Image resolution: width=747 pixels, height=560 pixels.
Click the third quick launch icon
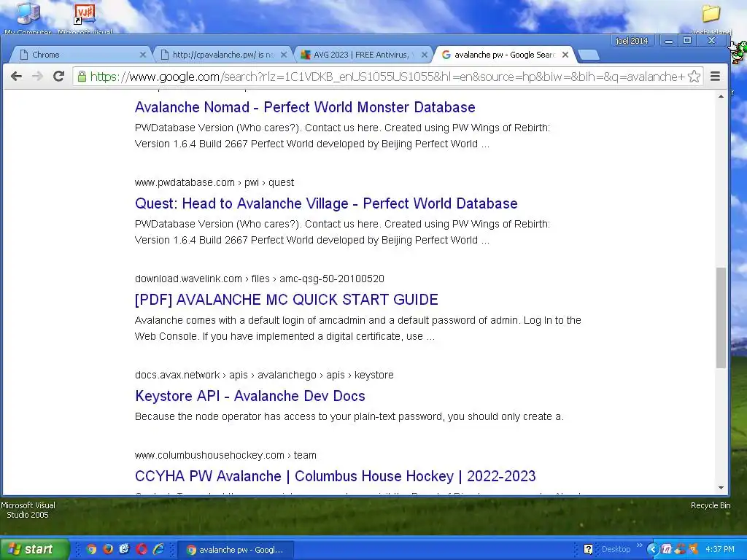tap(125, 550)
